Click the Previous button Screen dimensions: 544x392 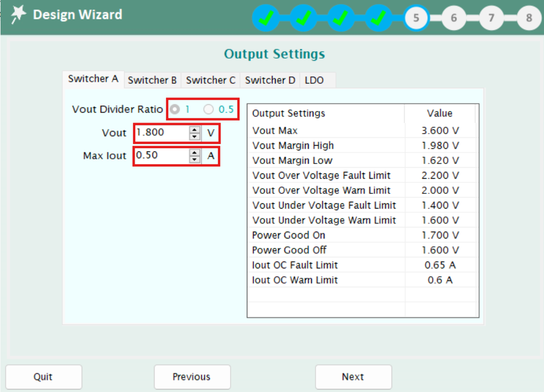(x=192, y=376)
